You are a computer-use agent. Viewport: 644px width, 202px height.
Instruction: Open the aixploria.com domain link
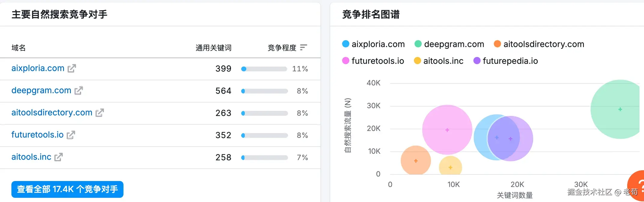38,68
